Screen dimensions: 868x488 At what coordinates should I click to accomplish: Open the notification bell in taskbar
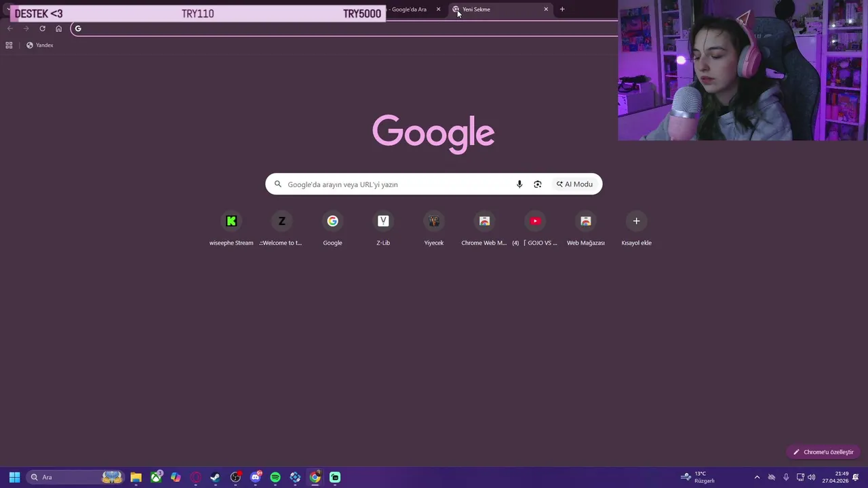pos(856,477)
